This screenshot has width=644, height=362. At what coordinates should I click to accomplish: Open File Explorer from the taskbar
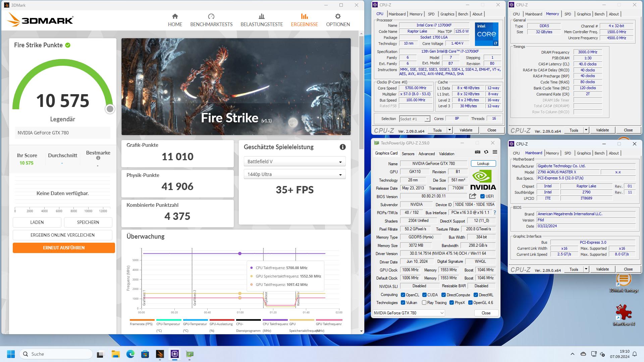(x=115, y=354)
